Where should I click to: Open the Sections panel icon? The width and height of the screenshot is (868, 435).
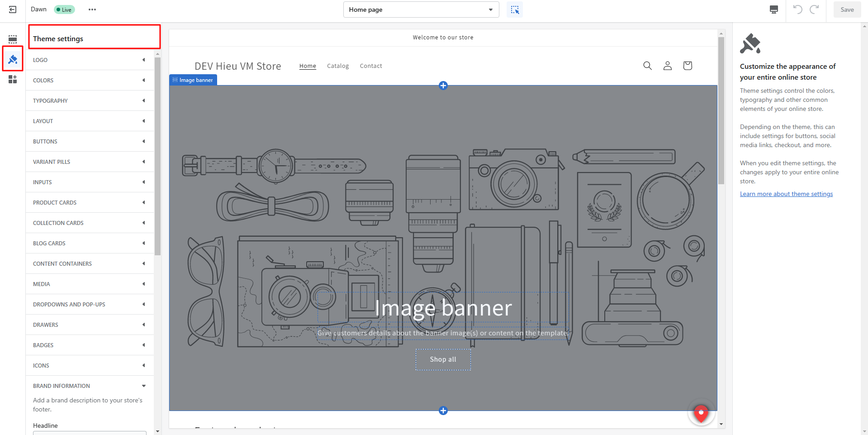(13, 39)
